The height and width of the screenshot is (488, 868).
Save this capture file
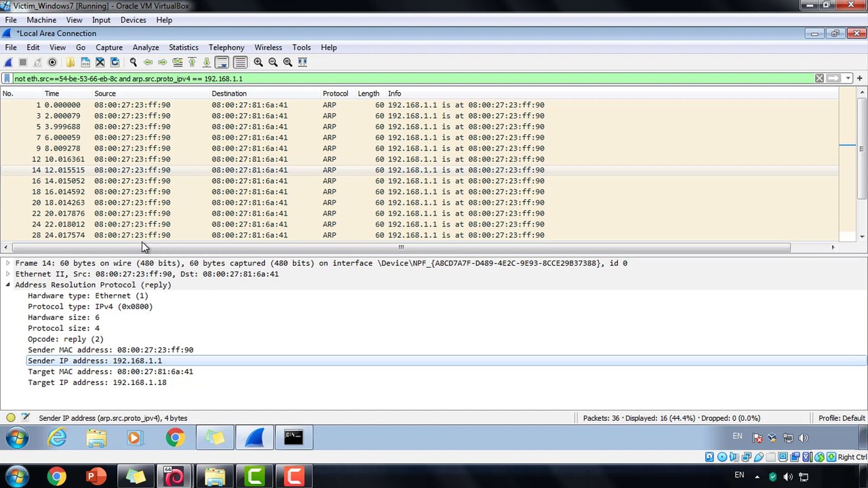tap(85, 62)
